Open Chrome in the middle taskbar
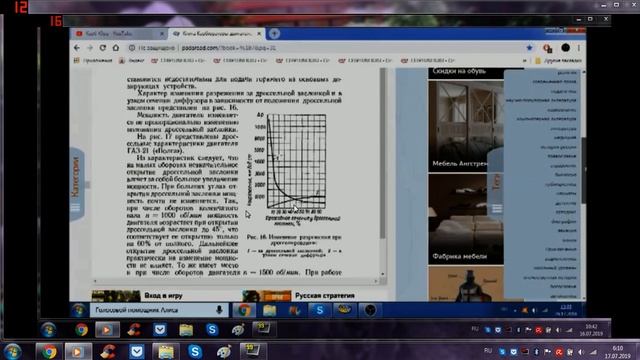The image size is (640, 360). tap(81, 330)
